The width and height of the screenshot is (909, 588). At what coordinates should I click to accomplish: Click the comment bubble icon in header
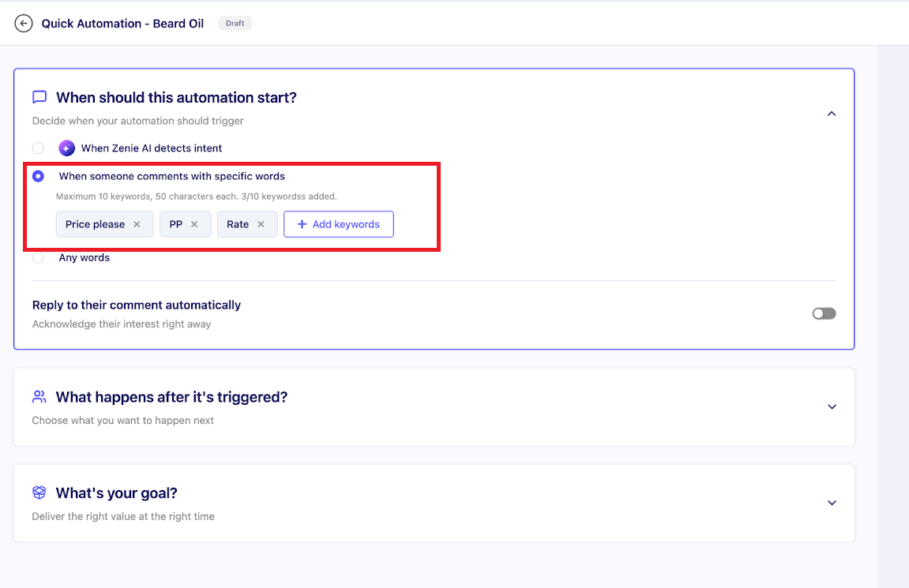[x=39, y=97]
